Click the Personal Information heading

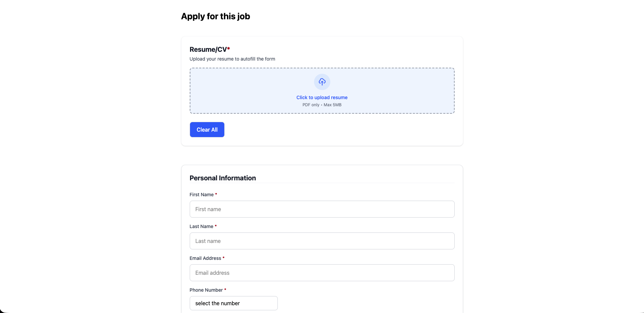click(223, 178)
